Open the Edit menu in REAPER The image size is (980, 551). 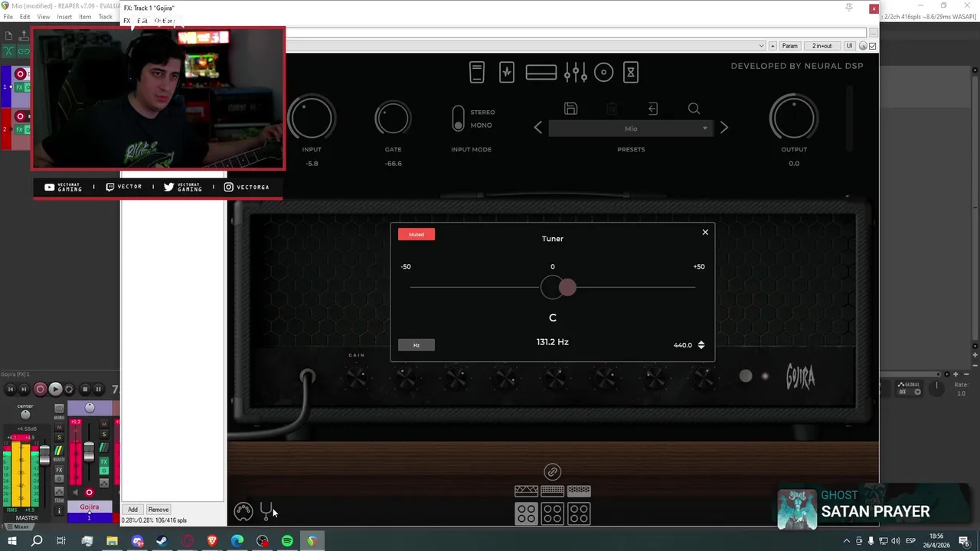click(25, 17)
